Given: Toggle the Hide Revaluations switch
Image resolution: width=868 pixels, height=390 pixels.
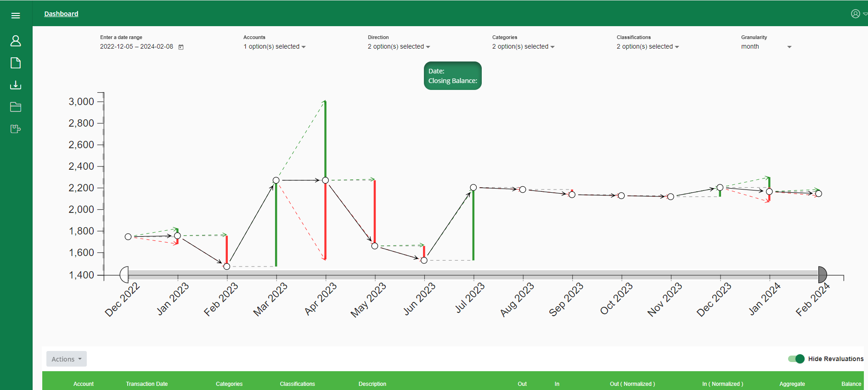Looking at the screenshot, I should [x=796, y=359].
